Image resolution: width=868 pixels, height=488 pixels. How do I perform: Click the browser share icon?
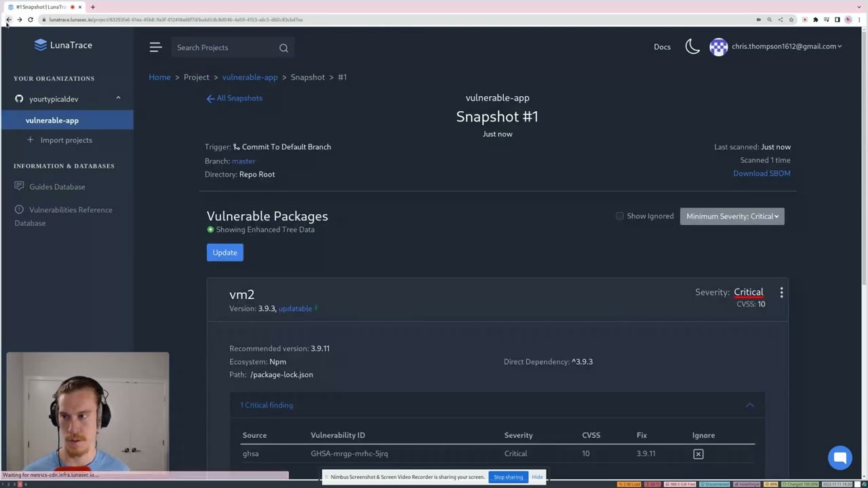point(780,20)
